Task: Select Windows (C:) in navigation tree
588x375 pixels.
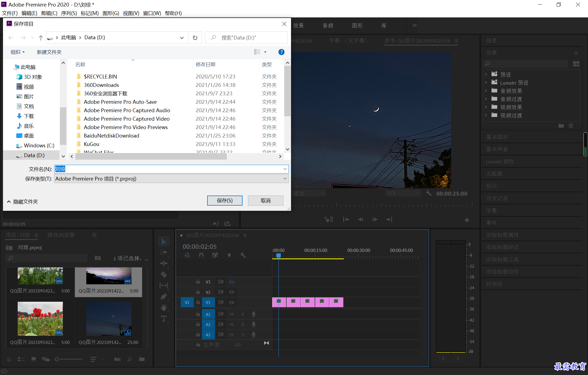Action: coord(39,145)
